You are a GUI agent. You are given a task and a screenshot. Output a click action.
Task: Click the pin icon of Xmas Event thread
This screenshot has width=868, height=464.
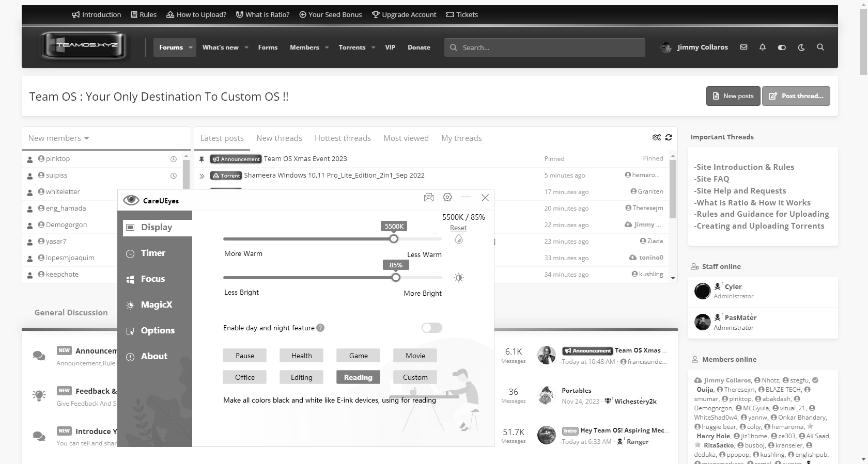pos(202,159)
